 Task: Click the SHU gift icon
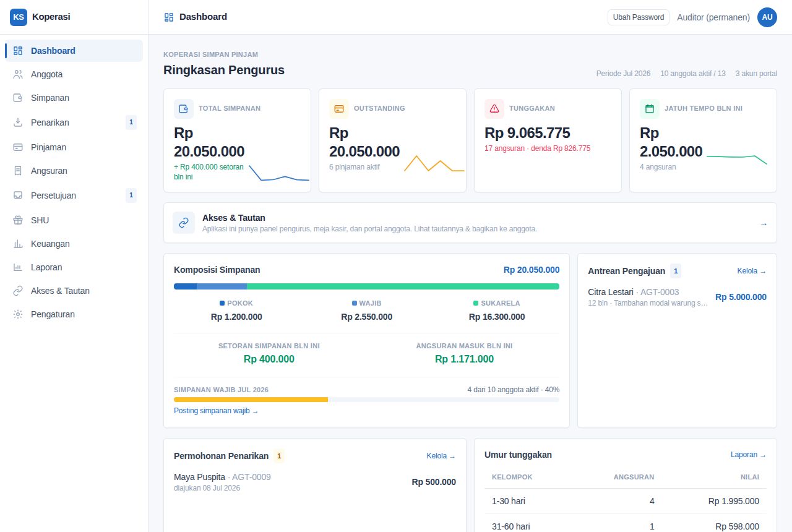pos(18,220)
